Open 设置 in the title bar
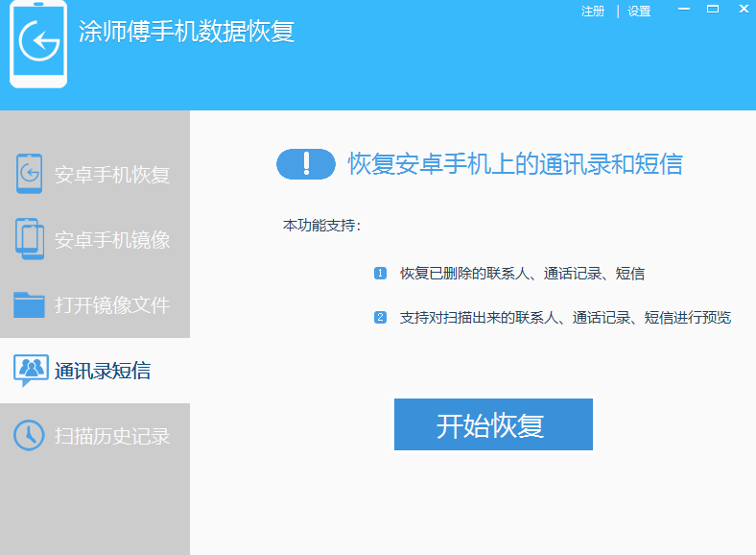 (x=640, y=12)
